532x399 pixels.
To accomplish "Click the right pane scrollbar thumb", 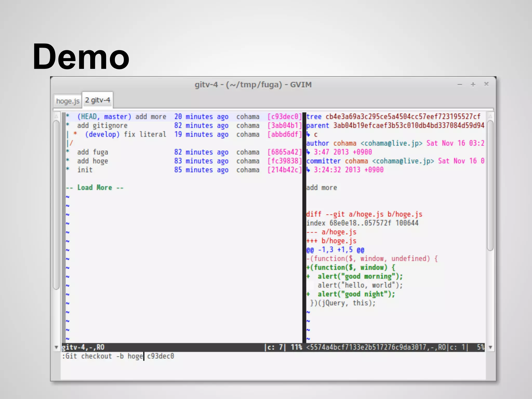I will point(490,185).
